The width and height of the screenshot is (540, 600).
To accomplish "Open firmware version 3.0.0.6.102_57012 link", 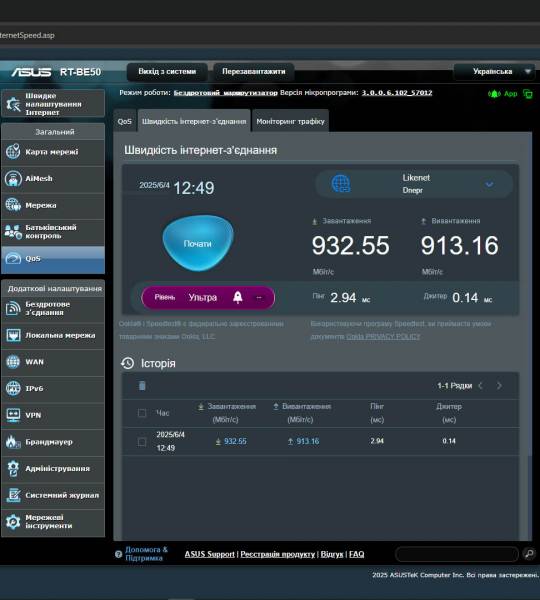I will [x=397, y=93].
